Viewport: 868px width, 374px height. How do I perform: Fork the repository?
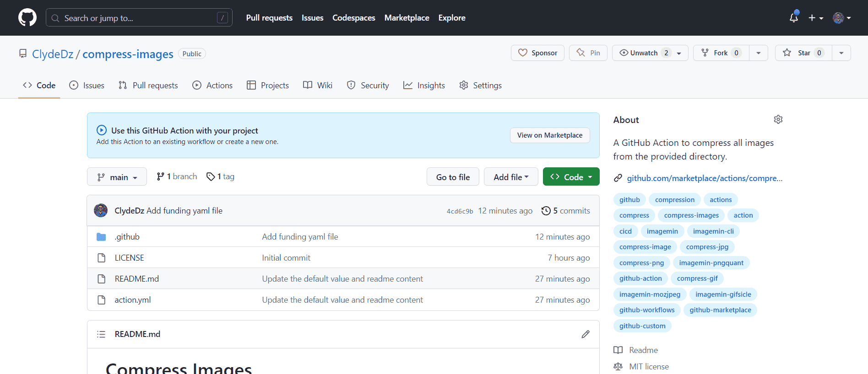(721, 53)
